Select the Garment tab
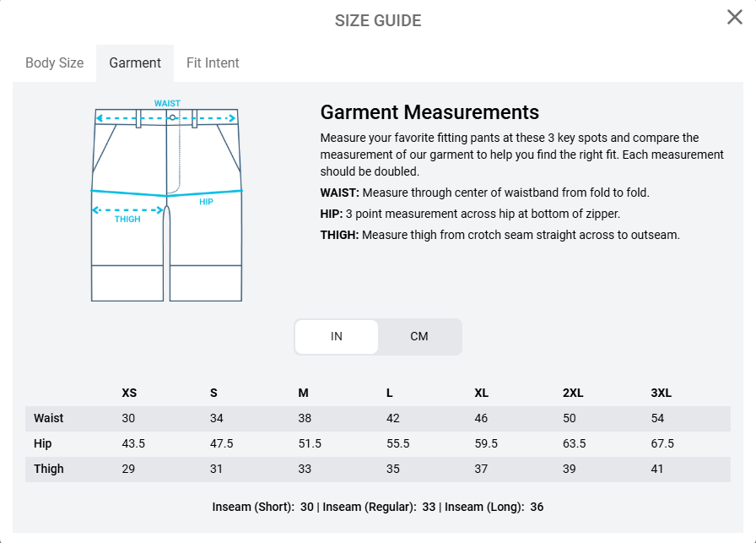 coord(135,63)
